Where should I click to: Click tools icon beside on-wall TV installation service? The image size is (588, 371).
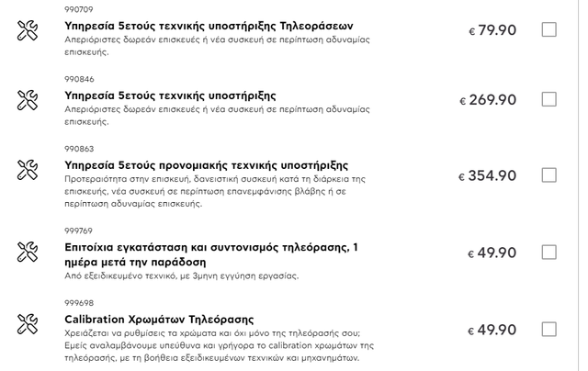pyautogui.click(x=28, y=253)
